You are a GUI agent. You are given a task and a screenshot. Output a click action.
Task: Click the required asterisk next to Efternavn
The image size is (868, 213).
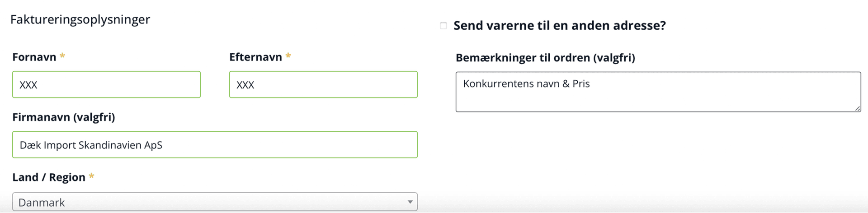coord(288,56)
